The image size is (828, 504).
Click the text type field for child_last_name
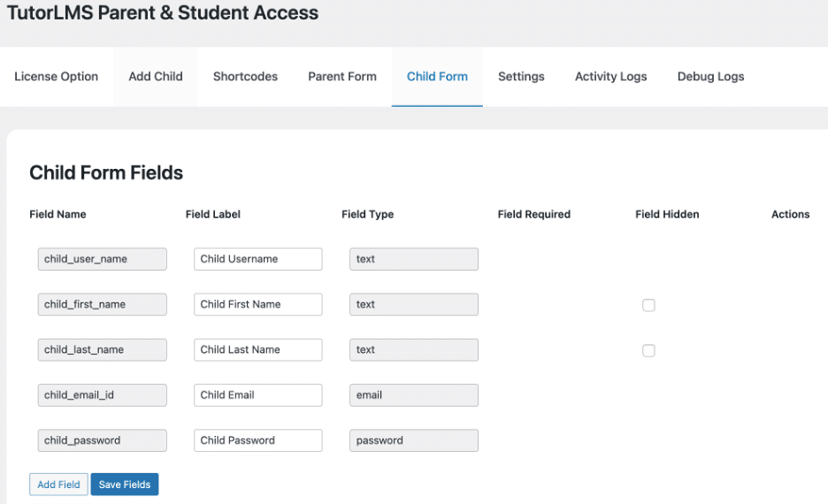tap(414, 350)
